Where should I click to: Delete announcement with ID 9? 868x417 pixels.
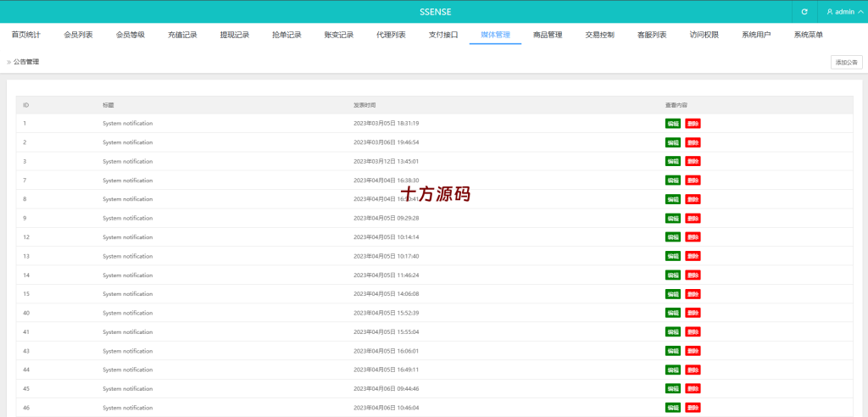693,218
